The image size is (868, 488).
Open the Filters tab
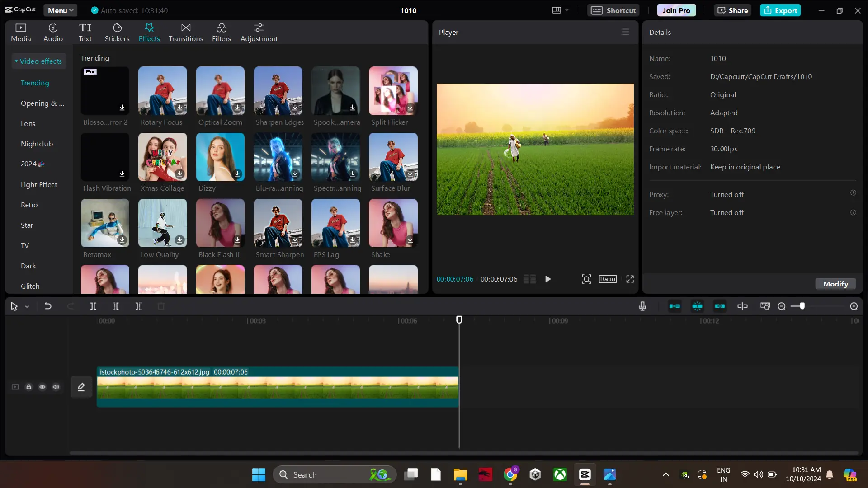point(222,33)
